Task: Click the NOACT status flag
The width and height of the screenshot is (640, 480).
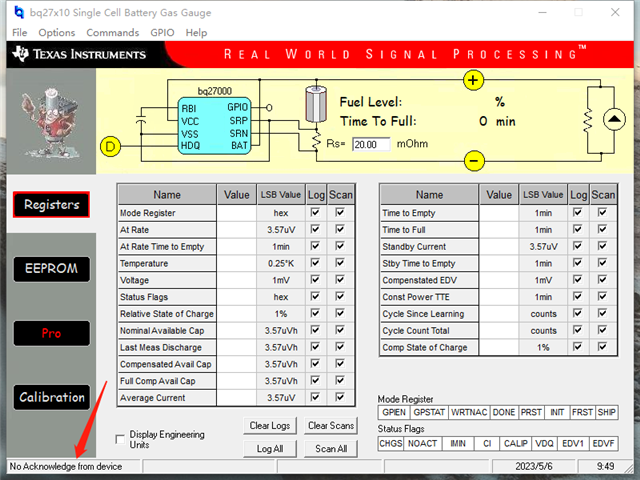Action: (x=422, y=443)
